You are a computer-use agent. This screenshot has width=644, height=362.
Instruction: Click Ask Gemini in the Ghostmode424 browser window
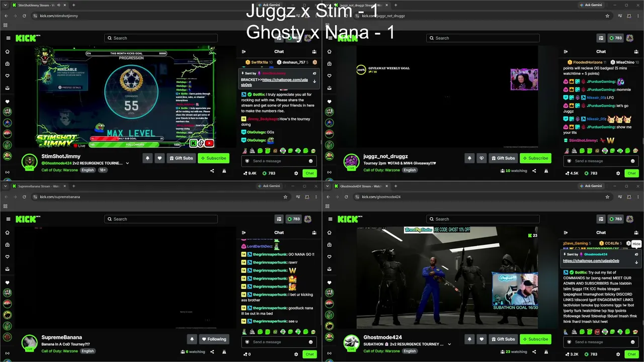(x=590, y=186)
